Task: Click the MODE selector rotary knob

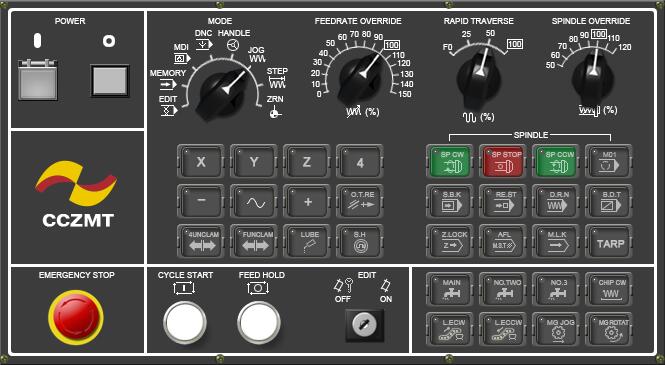Action: 221,94
